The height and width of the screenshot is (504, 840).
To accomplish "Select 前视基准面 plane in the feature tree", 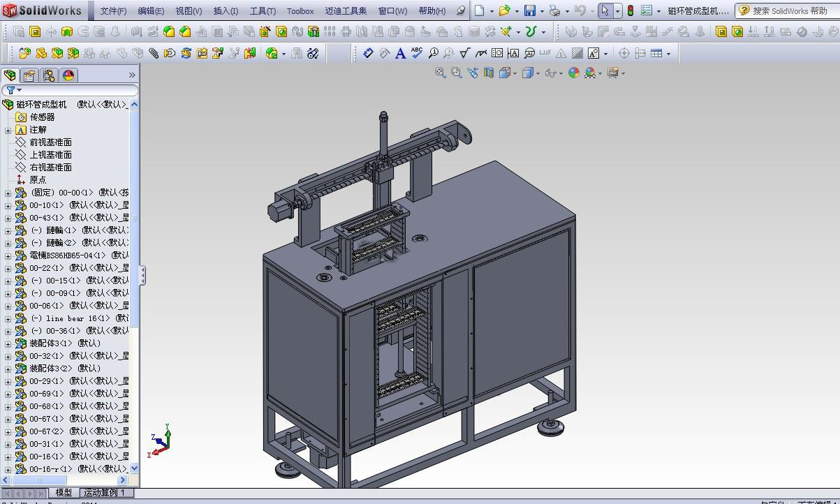I will pyautogui.click(x=50, y=142).
